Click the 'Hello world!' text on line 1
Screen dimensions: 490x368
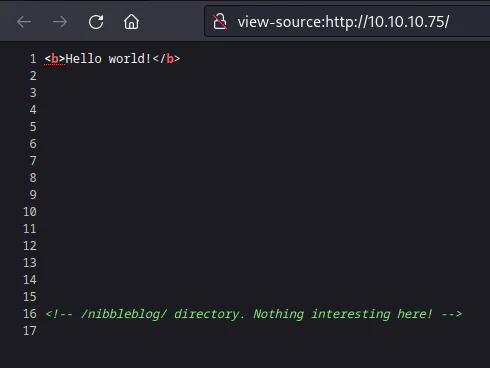pos(108,59)
